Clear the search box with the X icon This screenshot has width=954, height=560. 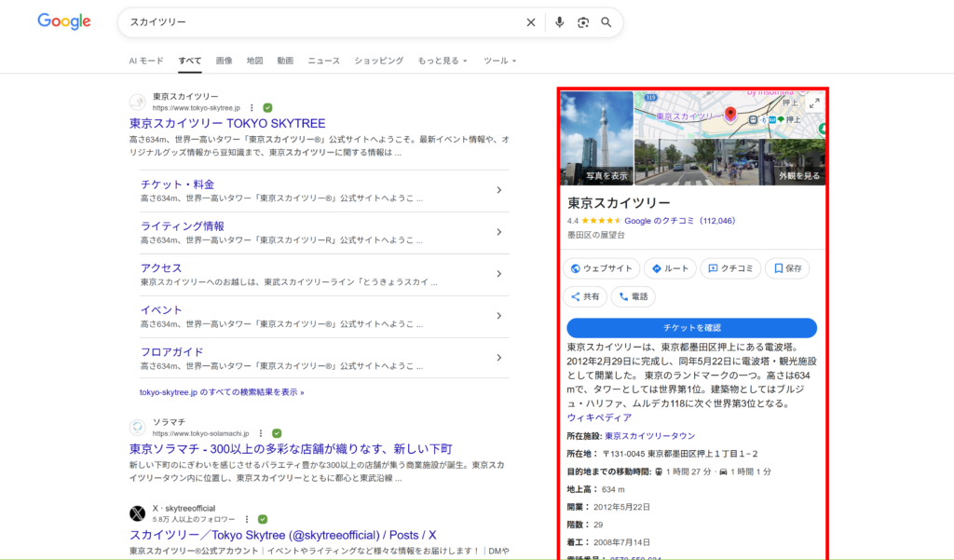[x=531, y=22]
